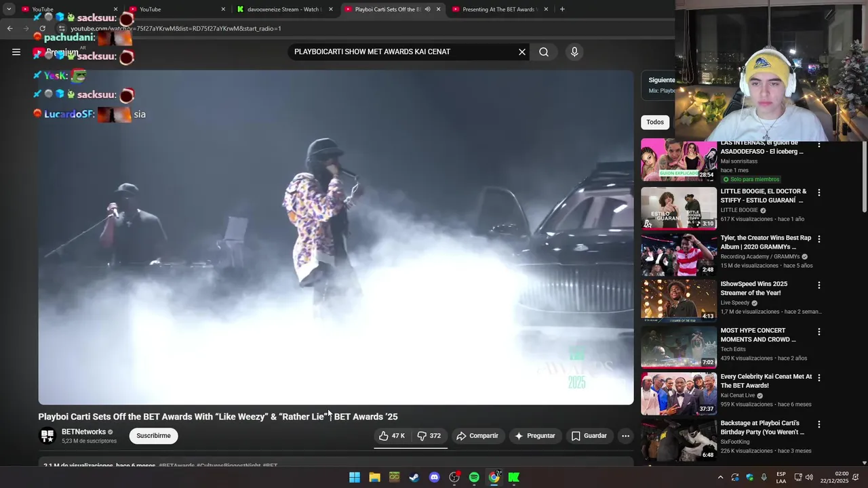Show hidden system tray icons
The height and width of the screenshot is (488, 868).
720,477
